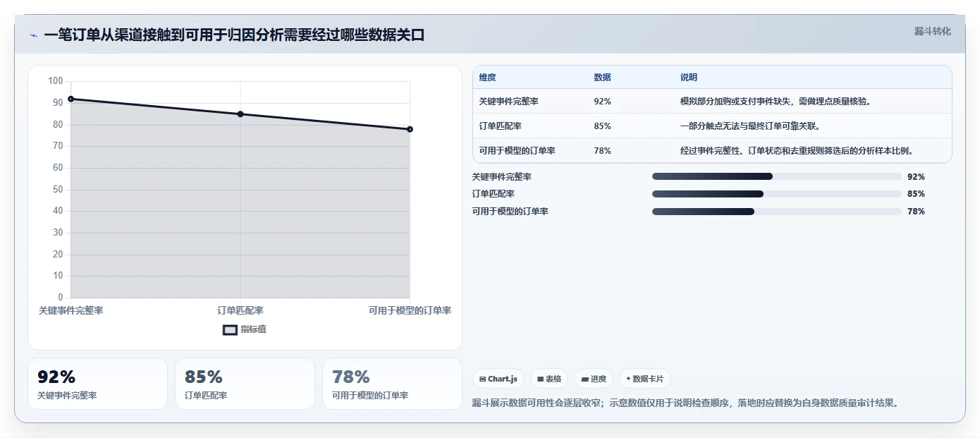Click the 50 y-axis tick label
The image size is (980, 438).
pos(58,190)
